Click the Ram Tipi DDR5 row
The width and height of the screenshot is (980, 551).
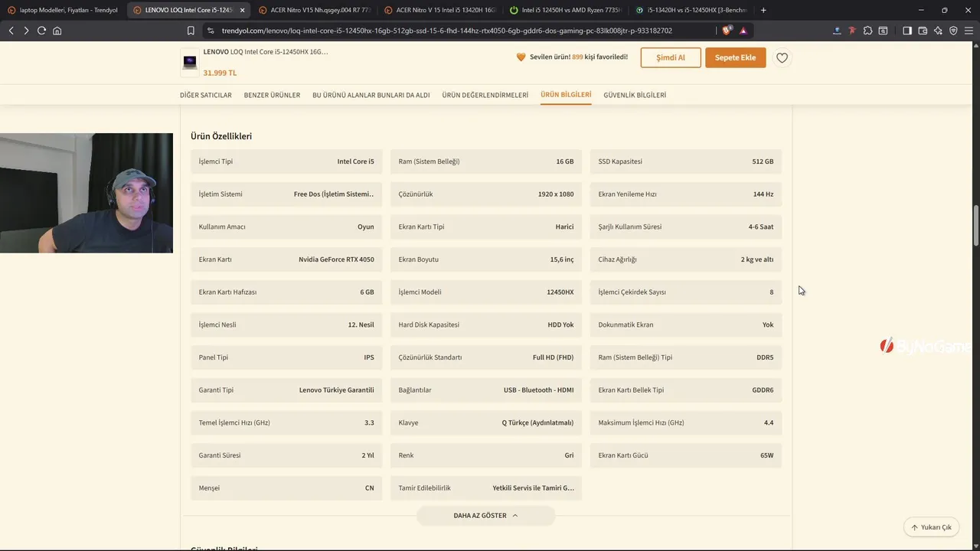[686, 357]
